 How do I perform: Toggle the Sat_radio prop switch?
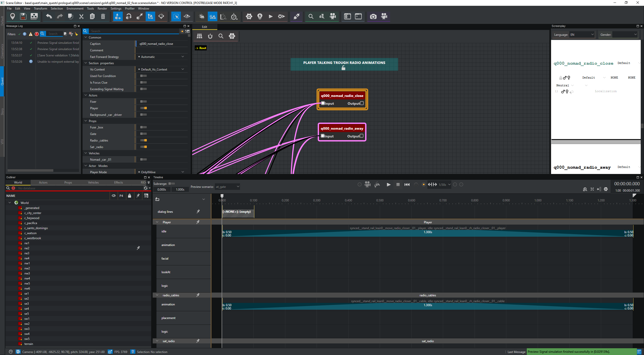(x=144, y=147)
